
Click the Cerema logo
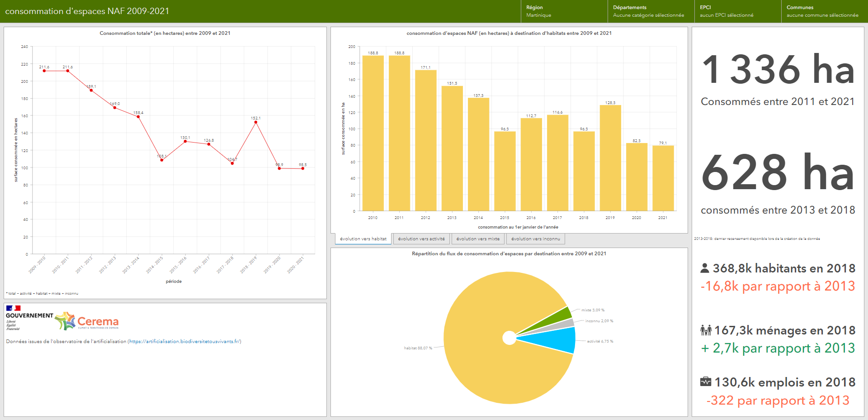(x=87, y=321)
